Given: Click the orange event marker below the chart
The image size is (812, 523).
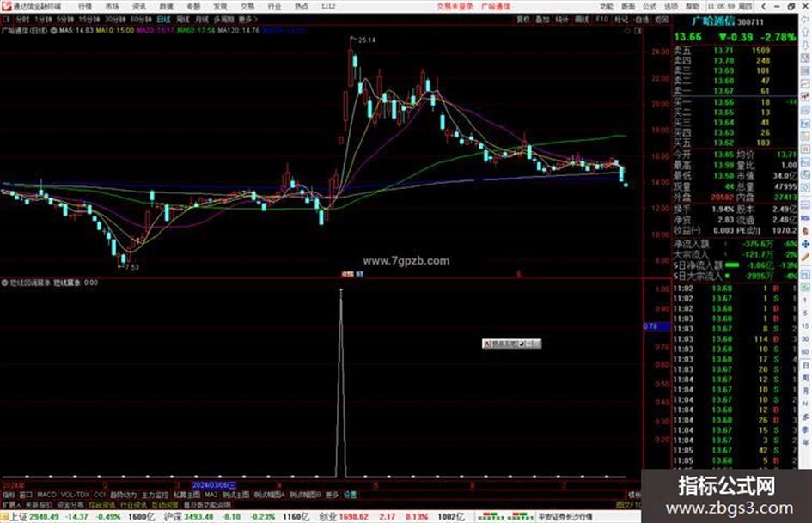Looking at the screenshot, I should point(347,274).
